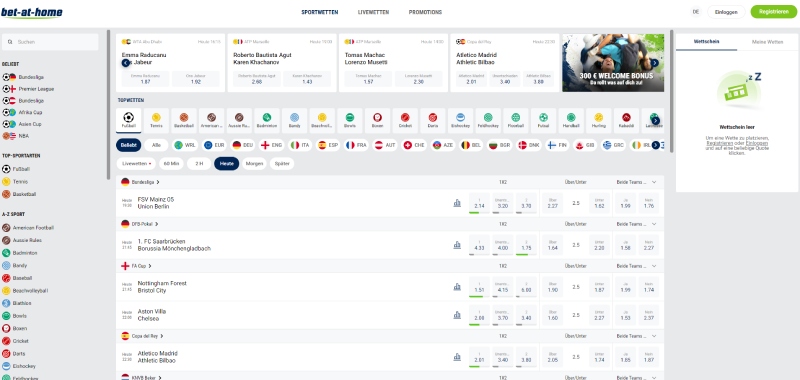Select the Eishockey tile in Topwetten row
Screen dimensions: 800x380
(x=461, y=120)
